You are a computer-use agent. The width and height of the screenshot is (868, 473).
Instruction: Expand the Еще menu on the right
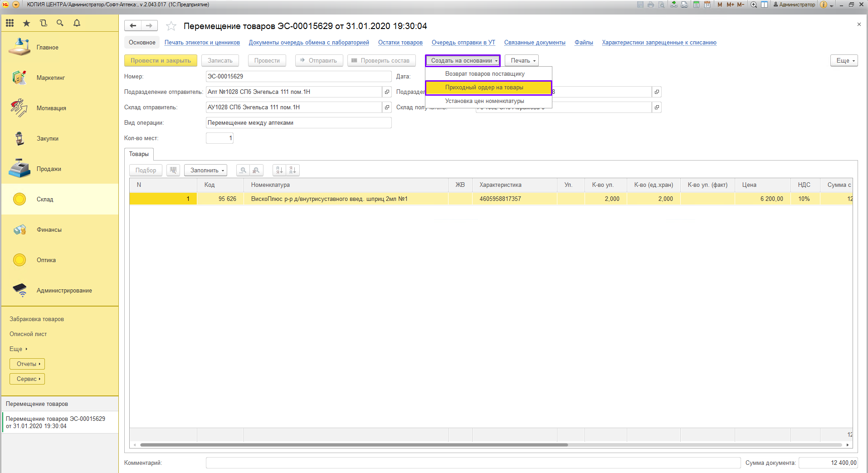pyautogui.click(x=844, y=60)
